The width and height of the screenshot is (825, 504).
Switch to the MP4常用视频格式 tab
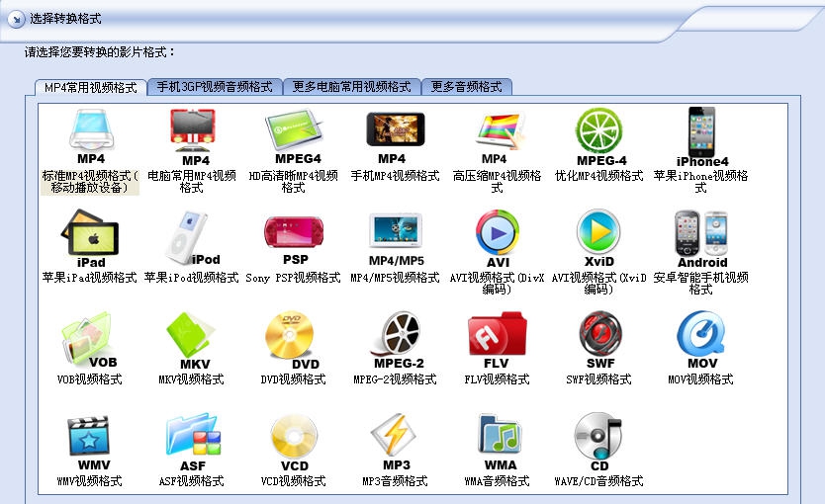[x=90, y=87]
